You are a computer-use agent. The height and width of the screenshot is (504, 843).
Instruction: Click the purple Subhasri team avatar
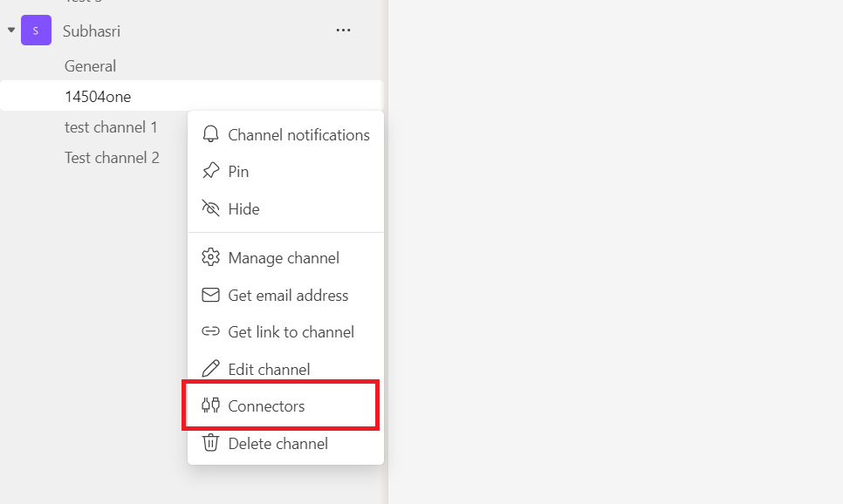coord(36,31)
